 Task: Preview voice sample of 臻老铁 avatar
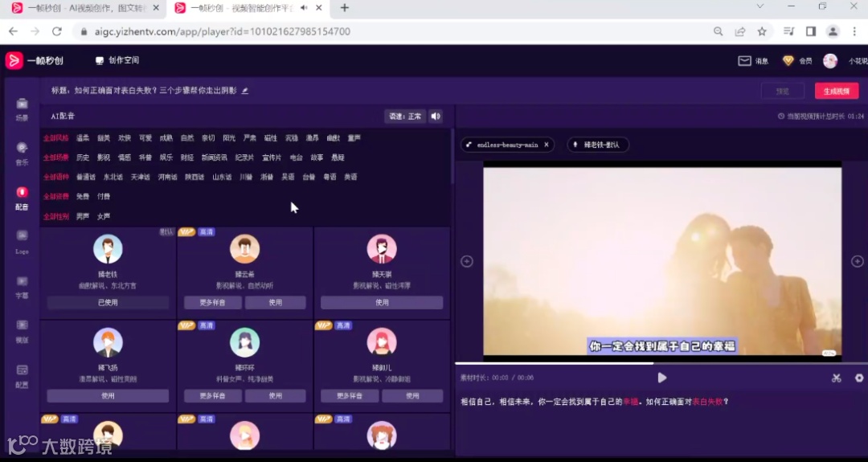click(x=108, y=249)
